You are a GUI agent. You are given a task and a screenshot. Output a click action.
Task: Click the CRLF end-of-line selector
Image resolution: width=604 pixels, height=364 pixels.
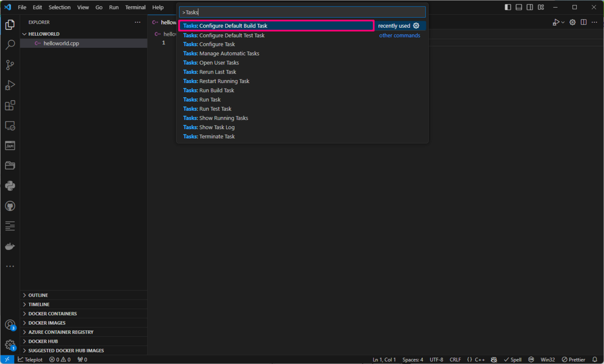click(x=455, y=359)
